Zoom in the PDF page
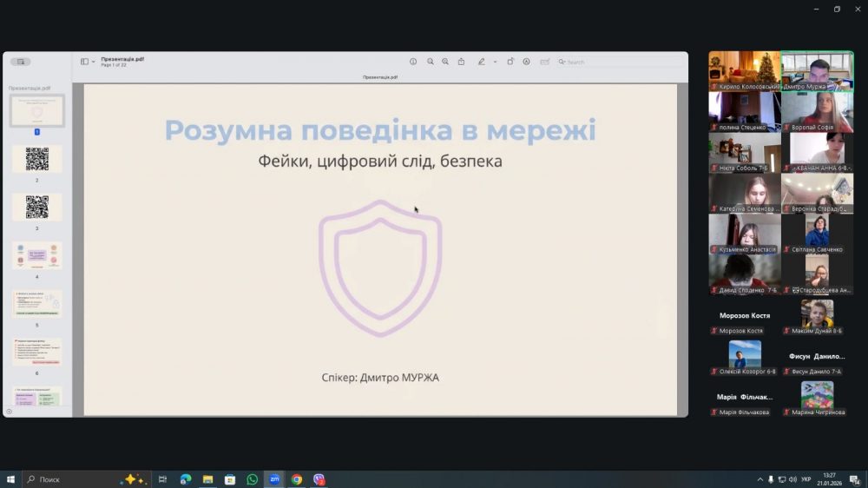Viewport: 868px width, 488px height. (445, 62)
